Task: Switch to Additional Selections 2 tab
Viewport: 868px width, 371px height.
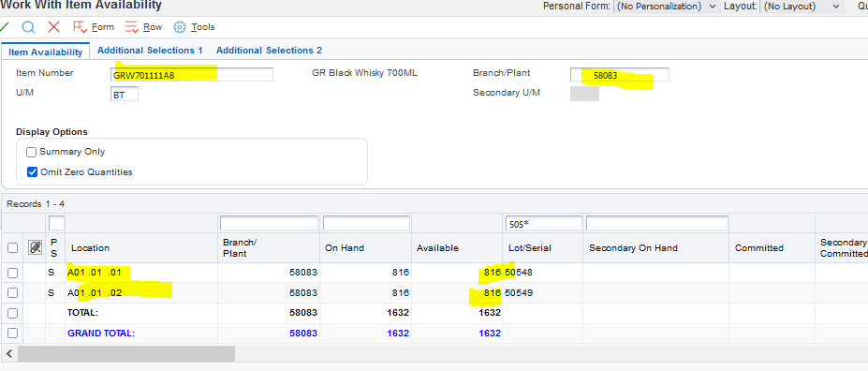Action: (269, 51)
